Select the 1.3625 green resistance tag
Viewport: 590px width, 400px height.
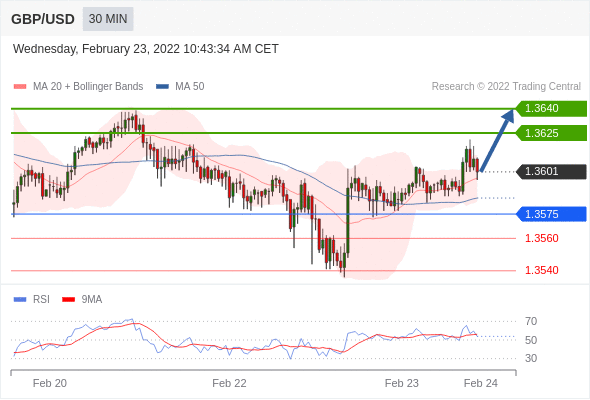(551, 133)
